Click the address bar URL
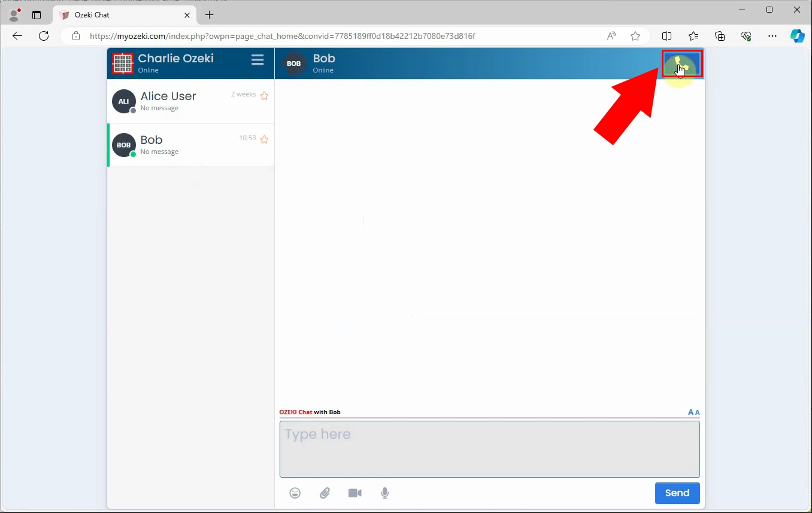Image resolution: width=812 pixels, height=513 pixels. [x=283, y=36]
